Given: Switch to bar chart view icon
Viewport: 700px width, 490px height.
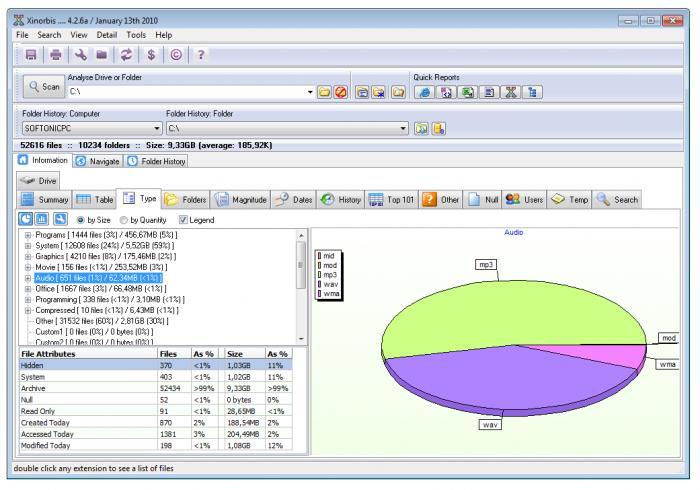Looking at the screenshot, I should click(42, 219).
